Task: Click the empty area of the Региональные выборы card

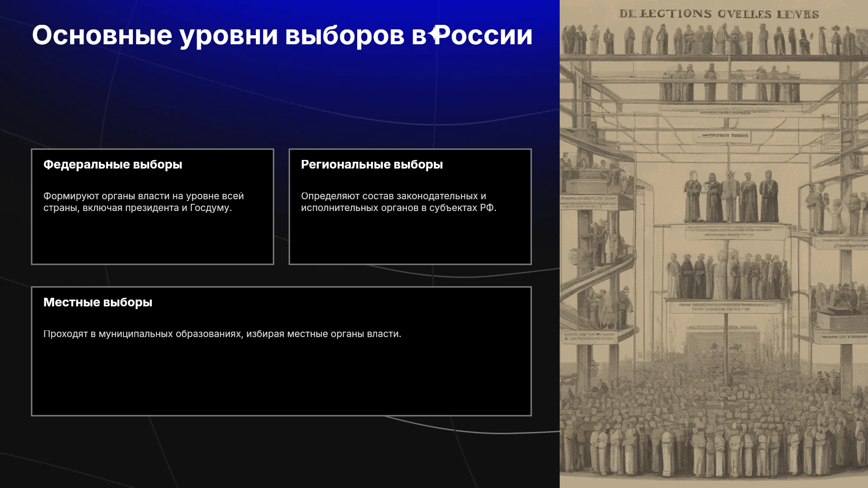Action: tap(410, 239)
